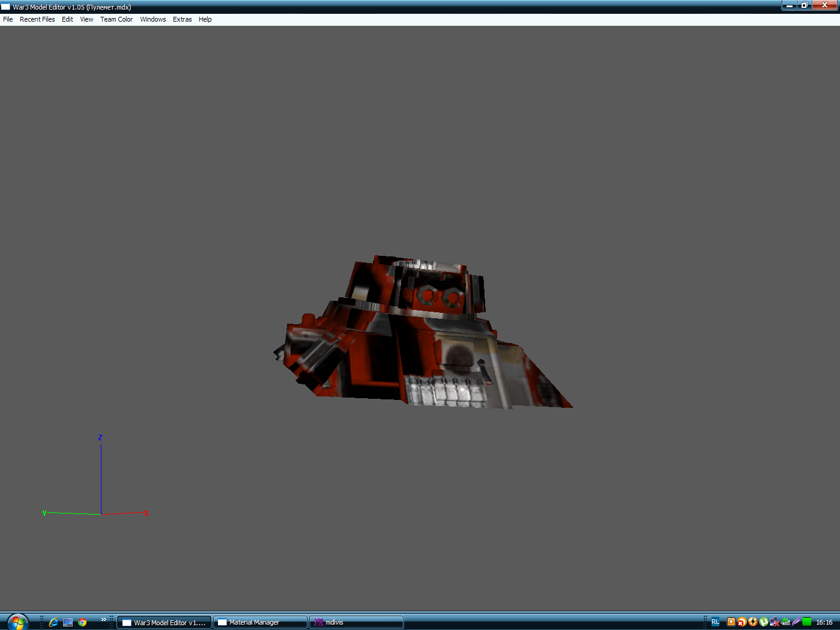
Task: Click the Safely Remove Hardware tray icon
Action: coord(785,622)
